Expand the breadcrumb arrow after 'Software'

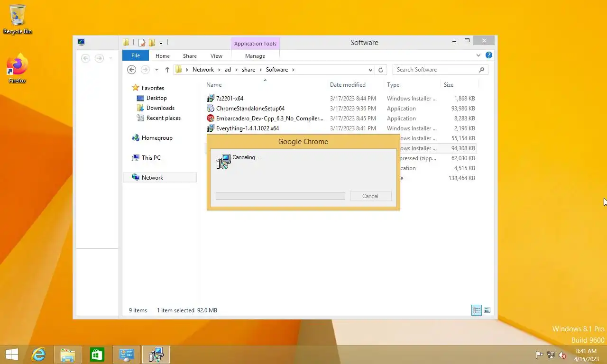click(x=293, y=70)
